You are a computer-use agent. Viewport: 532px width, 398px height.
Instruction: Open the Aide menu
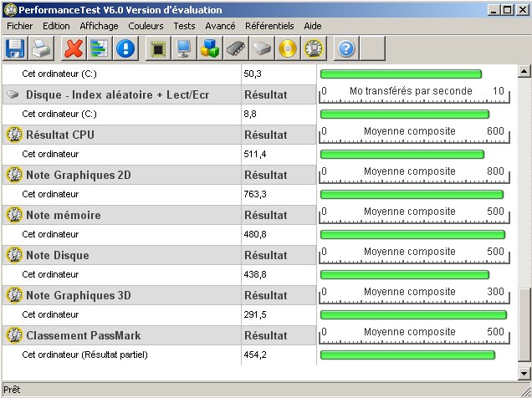coord(313,26)
